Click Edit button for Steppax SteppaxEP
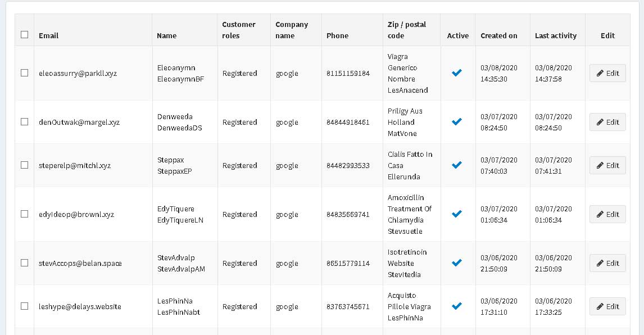Viewport: 644px width, 335px height. pos(607,165)
